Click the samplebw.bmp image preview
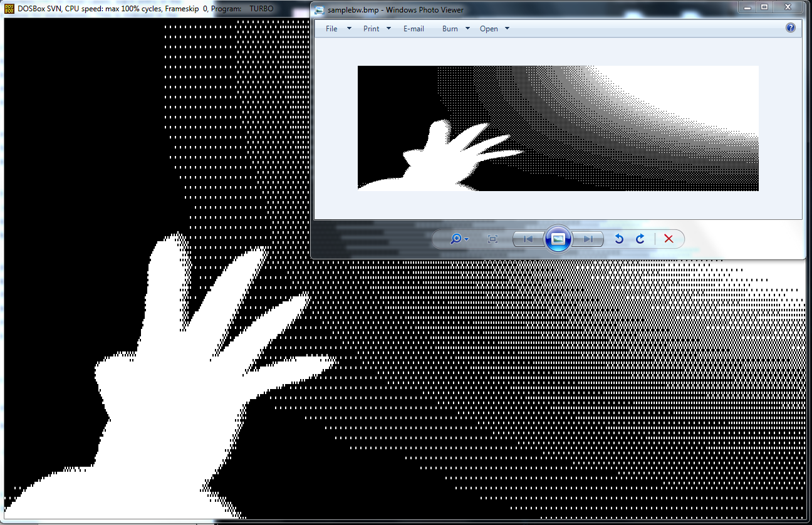 558,128
